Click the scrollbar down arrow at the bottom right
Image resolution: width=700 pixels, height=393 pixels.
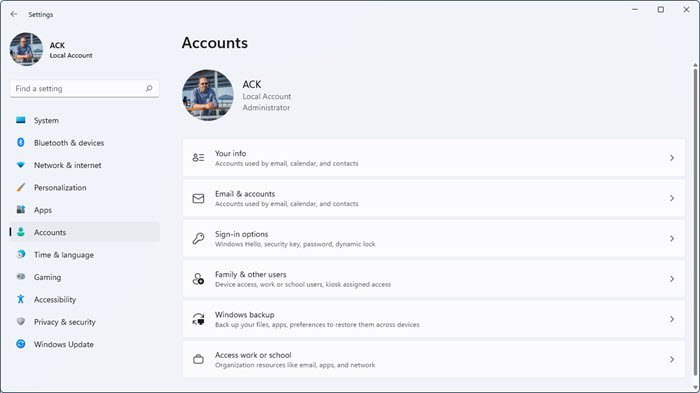point(695,388)
